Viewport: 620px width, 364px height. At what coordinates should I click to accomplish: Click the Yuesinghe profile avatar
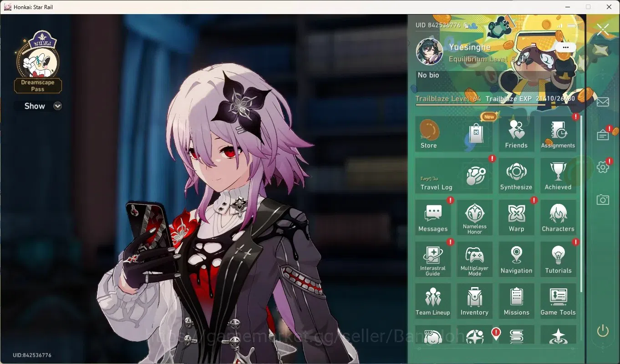[x=429, y=51]
